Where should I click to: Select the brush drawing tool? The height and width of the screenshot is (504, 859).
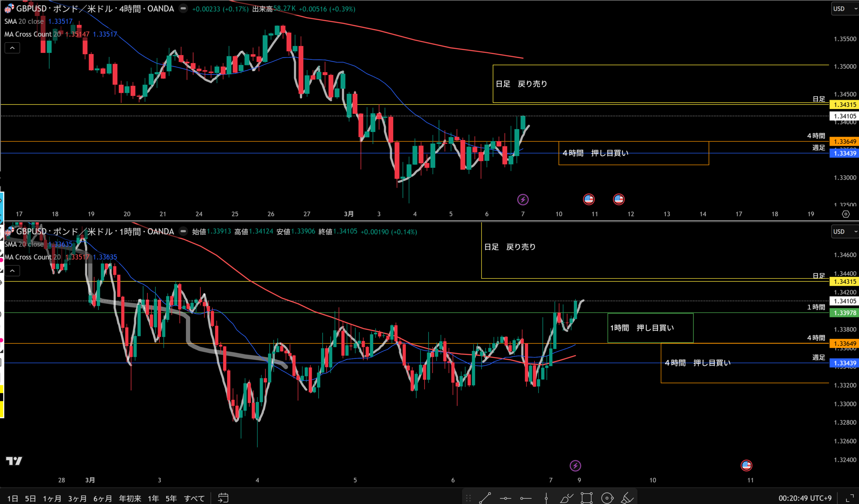click(566, 498)
